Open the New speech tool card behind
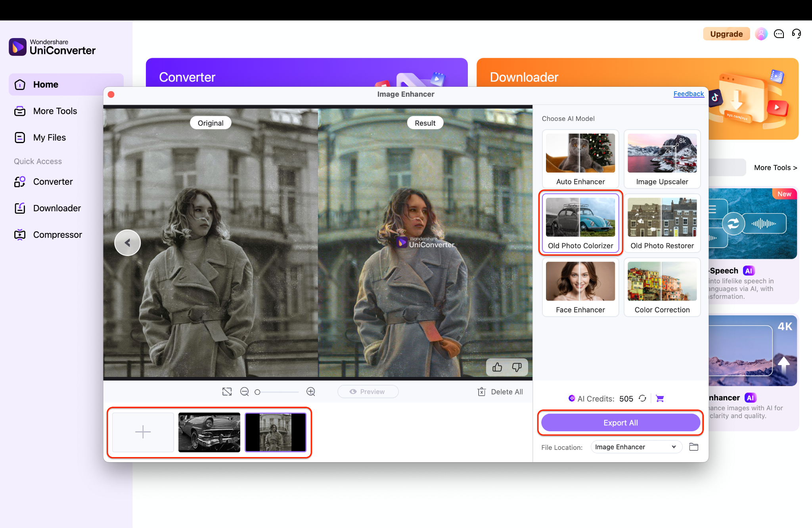This screenshot has height=528, width=812. click(753, 246)
